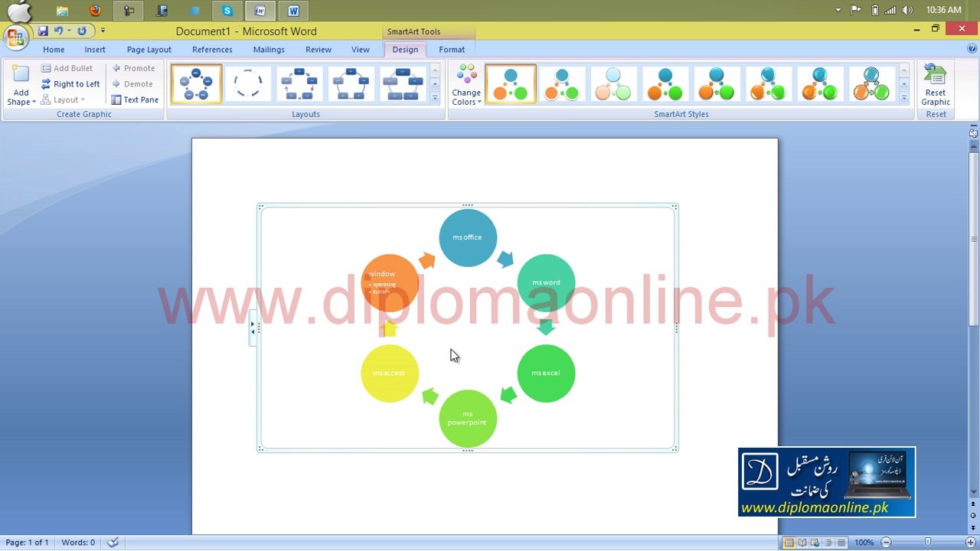Open the Insert ribbon tab
The image size is (980, 551).
[x=95, y=49]
